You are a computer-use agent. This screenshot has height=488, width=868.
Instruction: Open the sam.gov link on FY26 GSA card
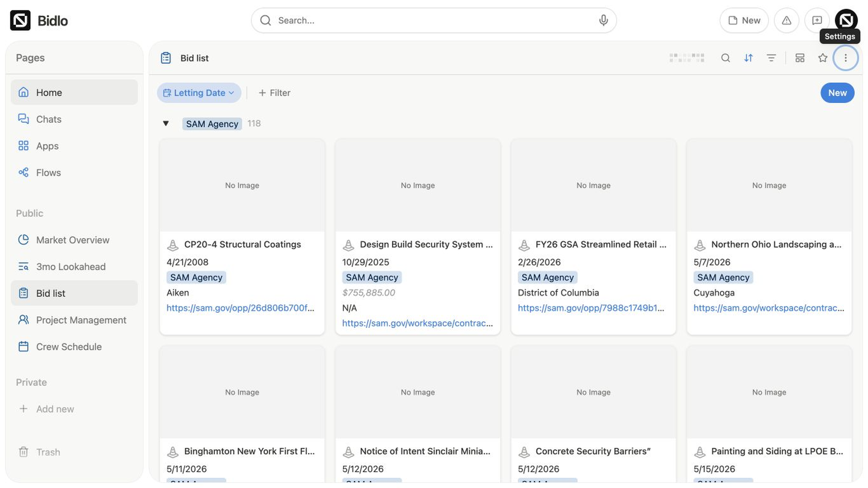click(x=591, y=308)
